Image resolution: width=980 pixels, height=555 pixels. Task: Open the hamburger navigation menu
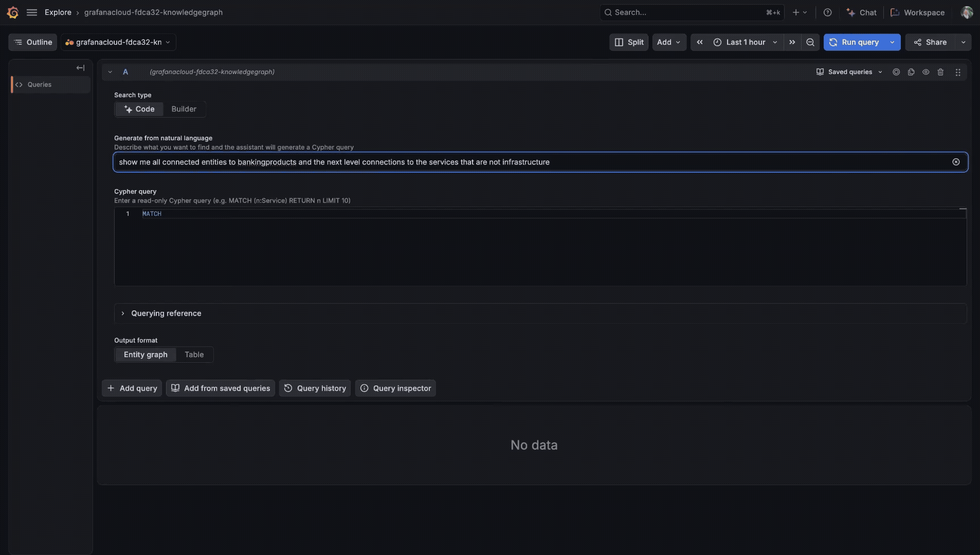click(x=32, y=12)
